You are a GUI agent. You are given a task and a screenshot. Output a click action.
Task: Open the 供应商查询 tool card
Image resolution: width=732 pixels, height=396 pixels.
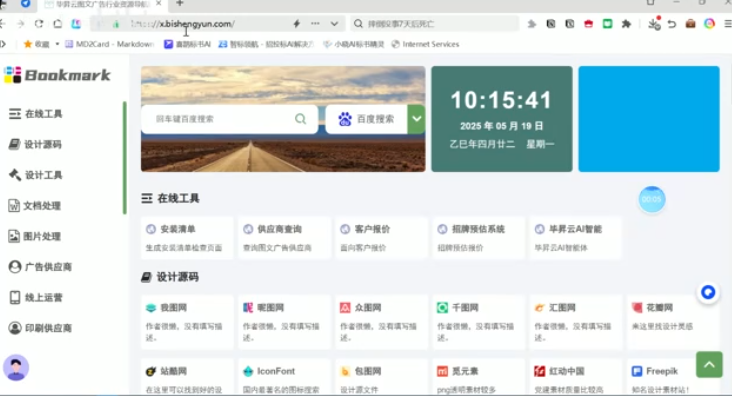pos(284,237)
